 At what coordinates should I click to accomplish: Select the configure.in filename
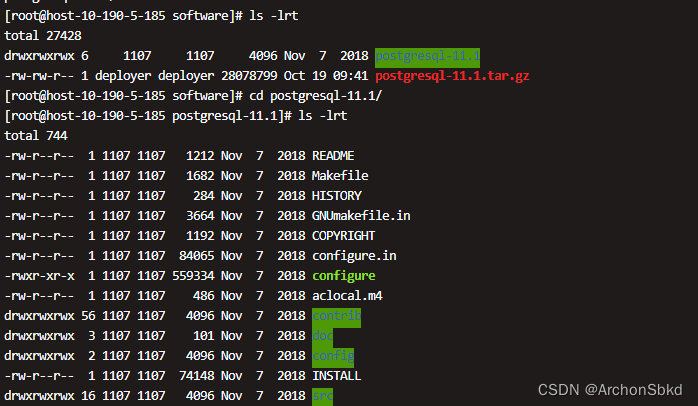coord(354,256)
